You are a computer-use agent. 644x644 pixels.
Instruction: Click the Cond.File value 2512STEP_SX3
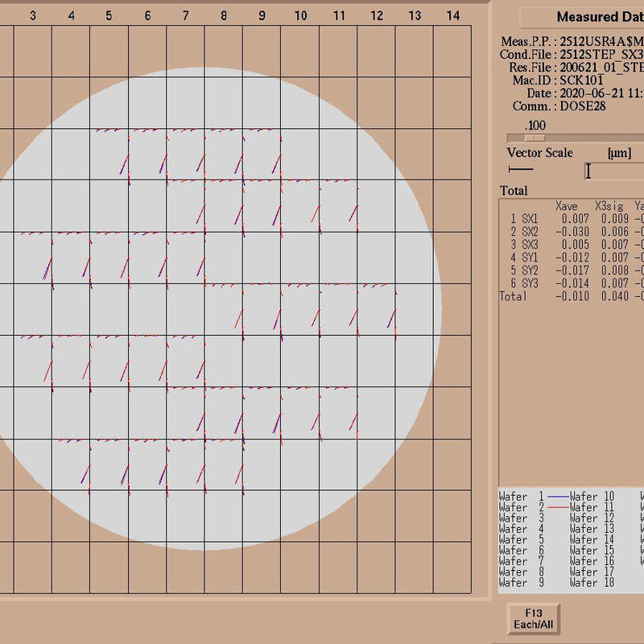click(601, 54)
